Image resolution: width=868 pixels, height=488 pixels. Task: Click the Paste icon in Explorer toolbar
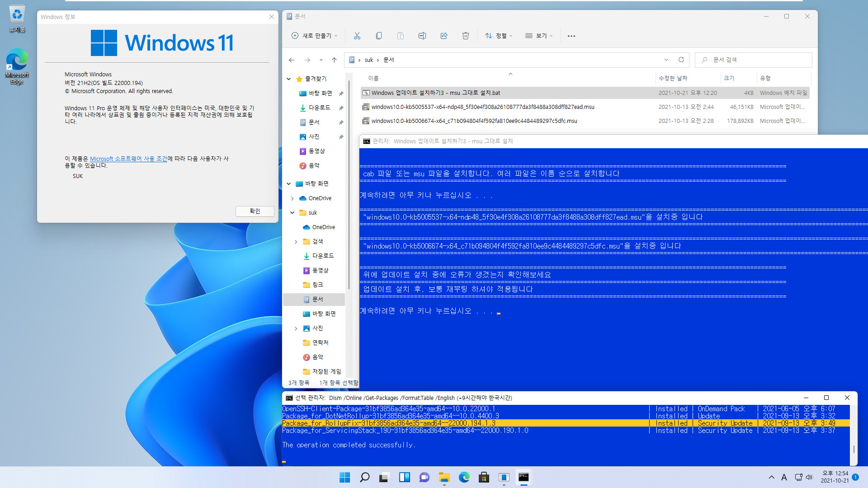pyautogui.click(x=400, y=36)
